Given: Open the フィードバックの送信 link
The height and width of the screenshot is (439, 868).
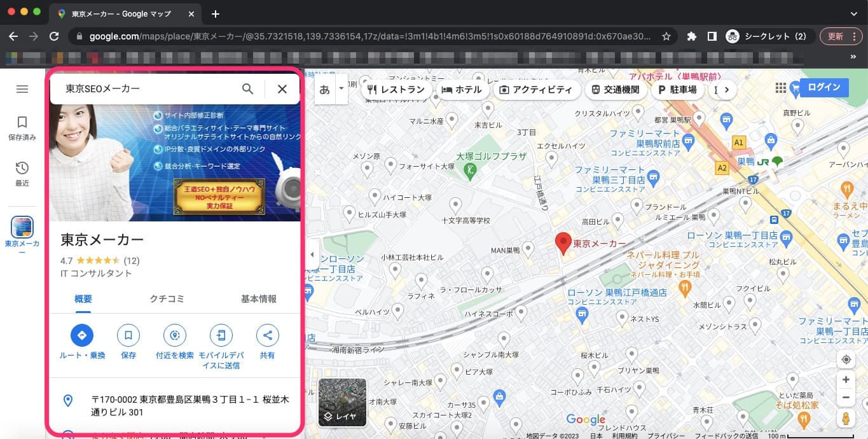Looking at the screenshot, I should click(726, 436).
